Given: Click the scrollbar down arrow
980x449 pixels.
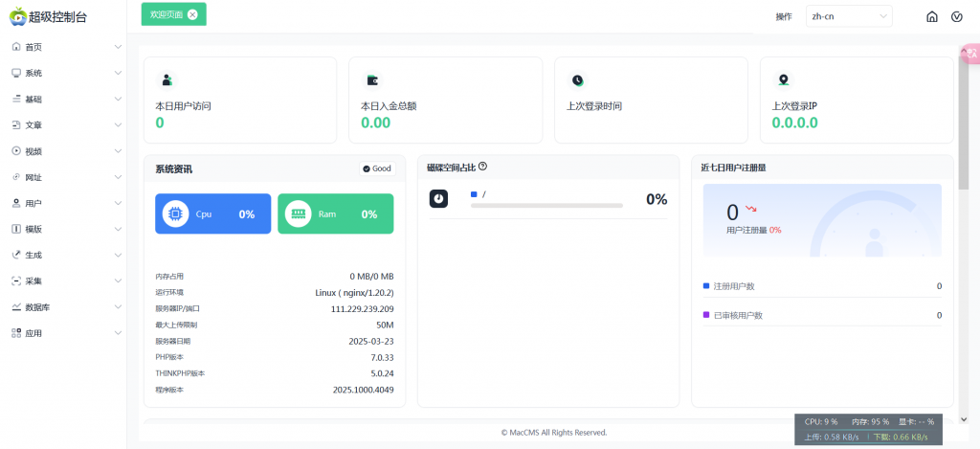Looking at the screenshot, I should 963,419.
